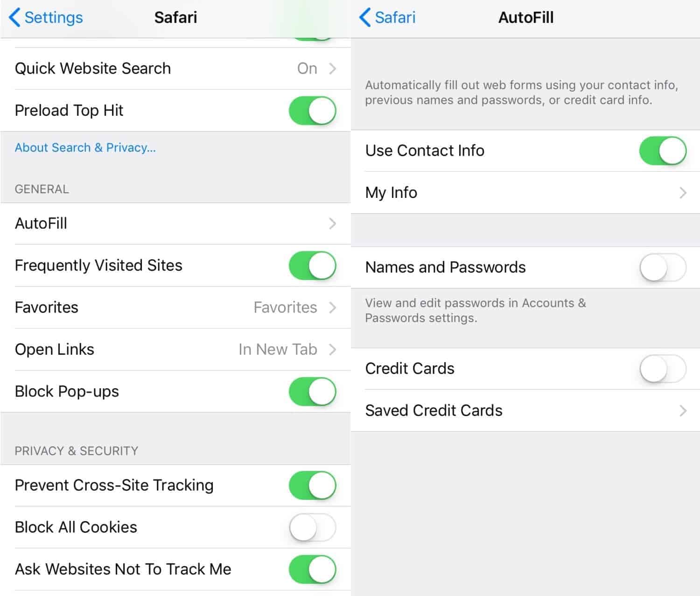Open Favorites folder selection

click(175, 308)
